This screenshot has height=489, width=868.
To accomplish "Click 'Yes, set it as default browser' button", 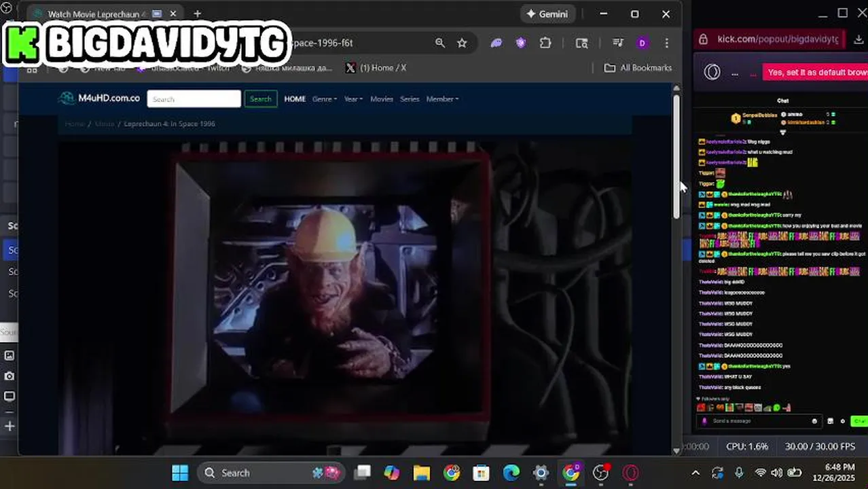I will click(815, 72).
